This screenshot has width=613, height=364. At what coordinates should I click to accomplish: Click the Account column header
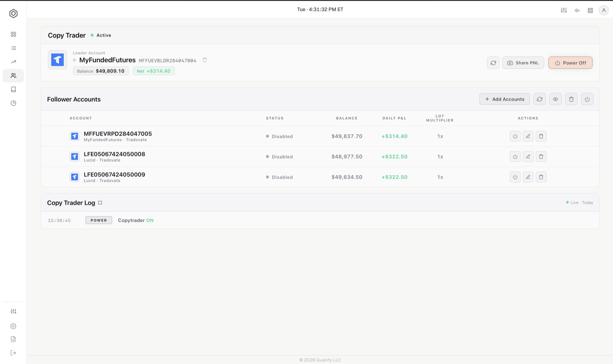(x=81, y=118)
